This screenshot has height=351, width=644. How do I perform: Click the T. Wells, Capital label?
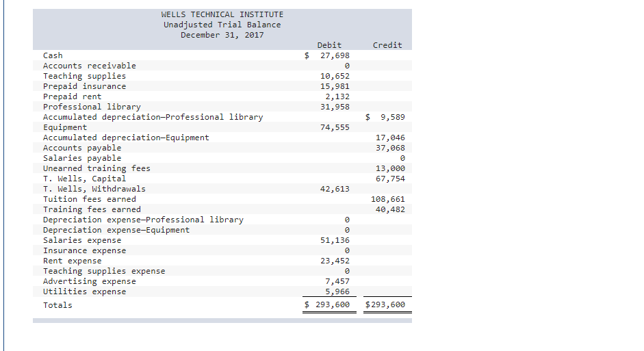point(85,179)
